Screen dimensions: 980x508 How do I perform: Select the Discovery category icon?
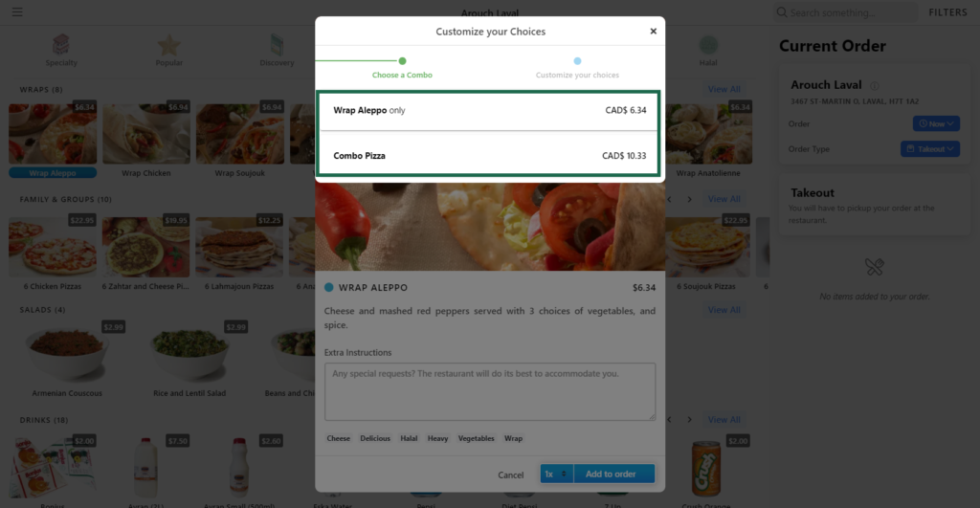[x=277, y=45]
